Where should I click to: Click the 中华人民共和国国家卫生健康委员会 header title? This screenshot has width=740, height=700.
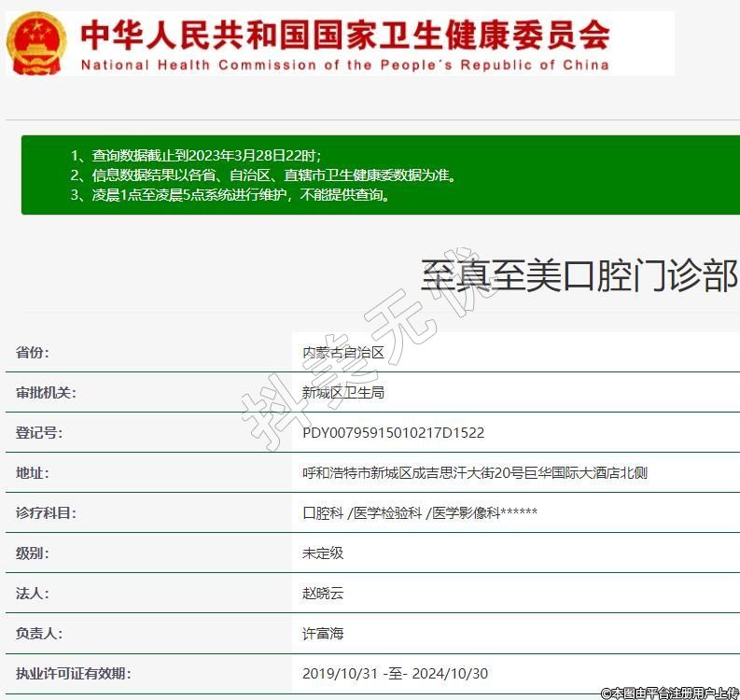point(344,35)
